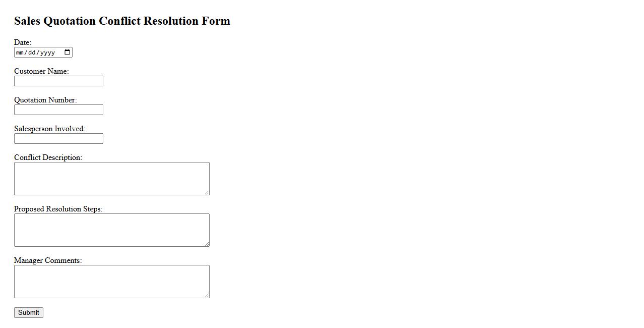Click the Conflict Description resize handle

tap(207, 192)
